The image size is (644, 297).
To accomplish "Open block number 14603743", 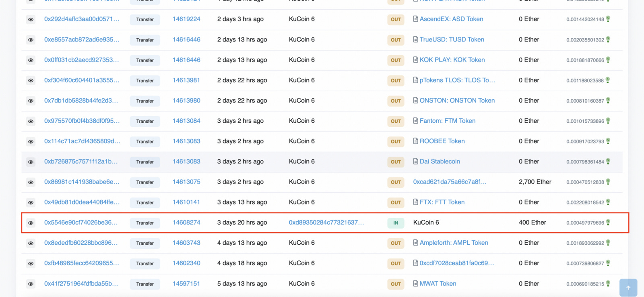I will point(186,243).
